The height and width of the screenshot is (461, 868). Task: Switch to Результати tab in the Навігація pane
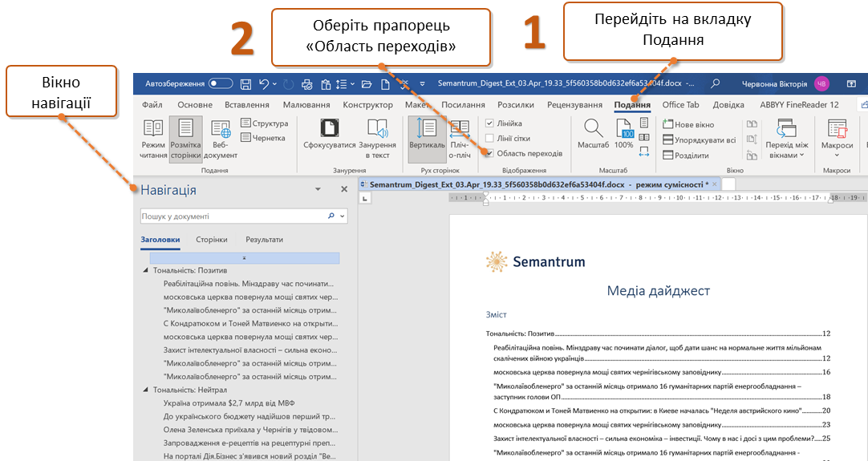point(264,240)
